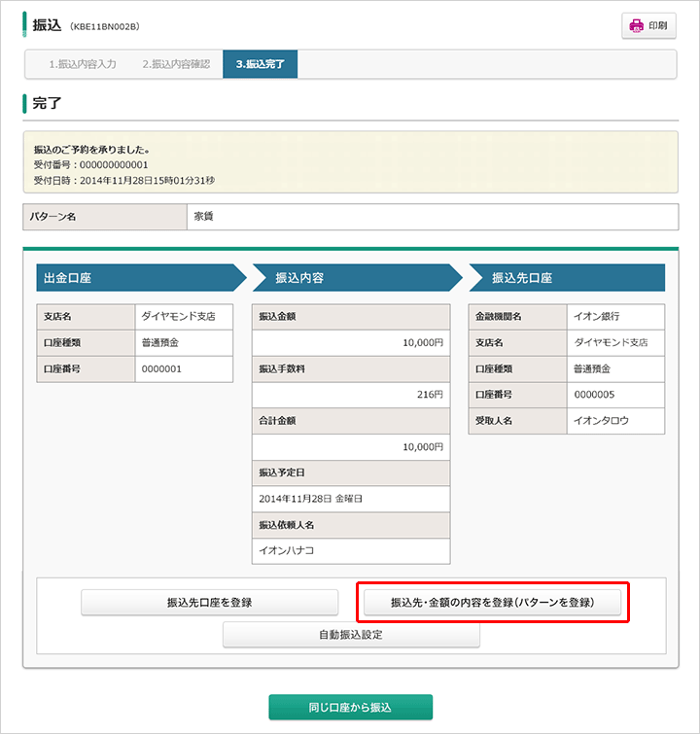Image resolution: width=700 pixels, height=734 pixels.
Task: Click the 振込手数料 label
Action: [x=282, y=368]
